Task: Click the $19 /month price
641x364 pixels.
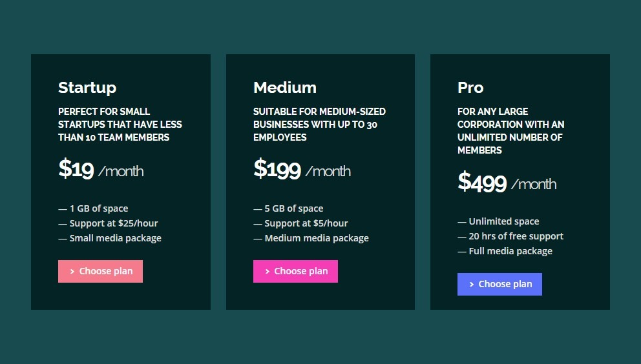Action: 101,169
